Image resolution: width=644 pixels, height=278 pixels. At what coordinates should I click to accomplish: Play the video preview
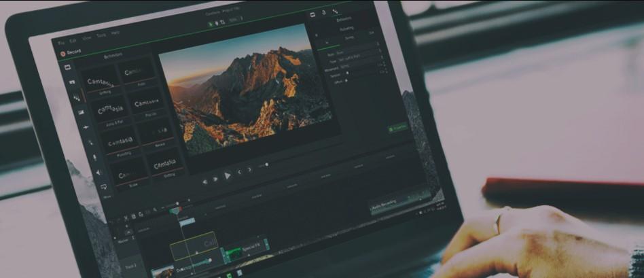[227, 176]
